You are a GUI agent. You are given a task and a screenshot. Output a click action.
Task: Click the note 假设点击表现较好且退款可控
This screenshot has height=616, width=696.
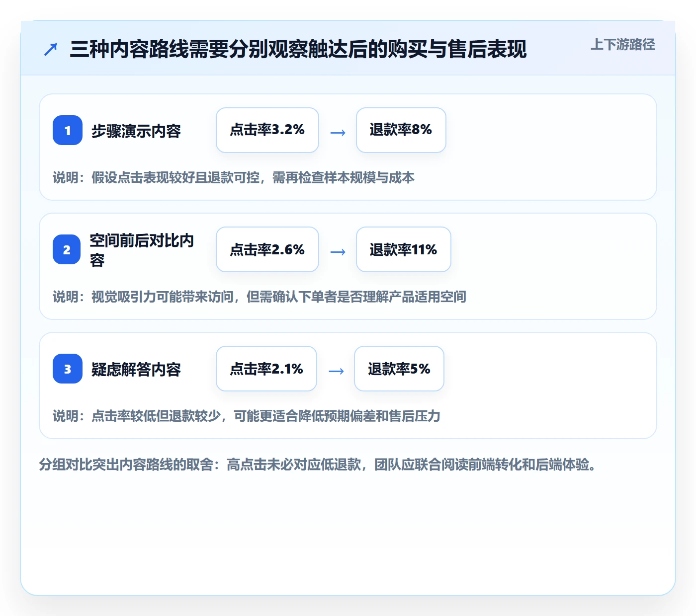click(175, 178)
